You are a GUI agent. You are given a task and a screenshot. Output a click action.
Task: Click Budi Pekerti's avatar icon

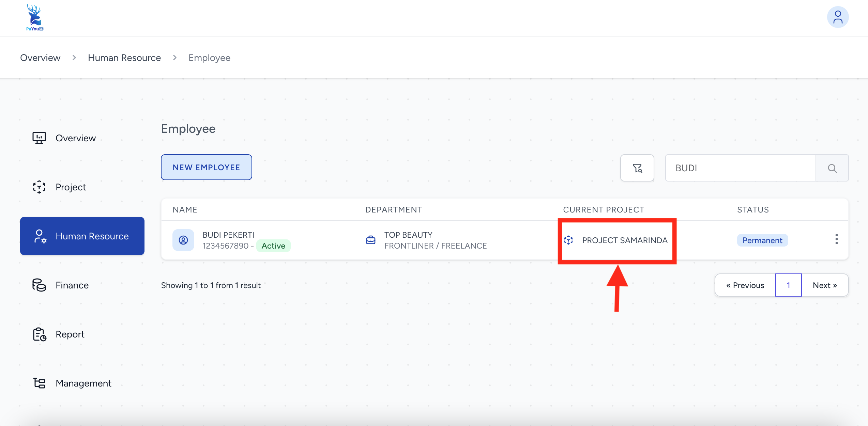tap(183, 240)
